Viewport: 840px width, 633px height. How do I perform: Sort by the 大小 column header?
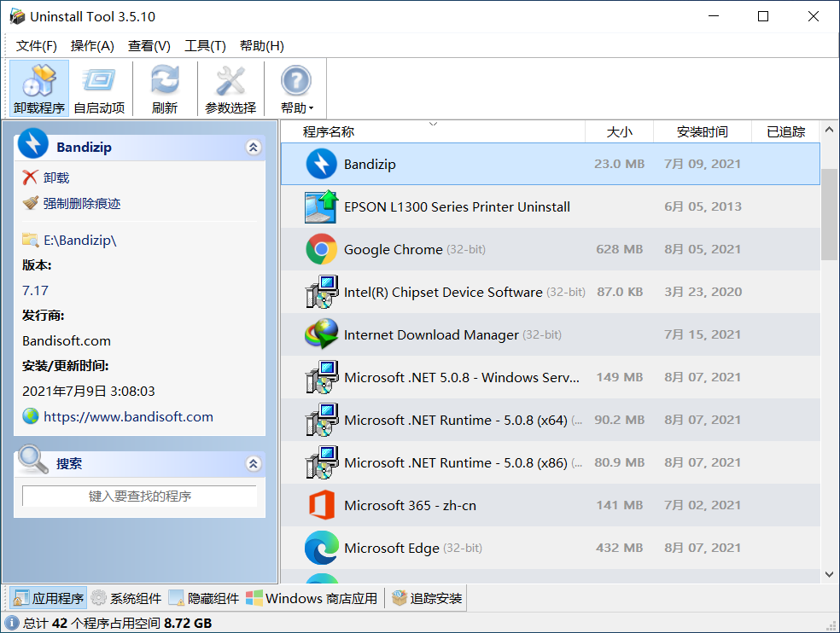tap(619, 131)
